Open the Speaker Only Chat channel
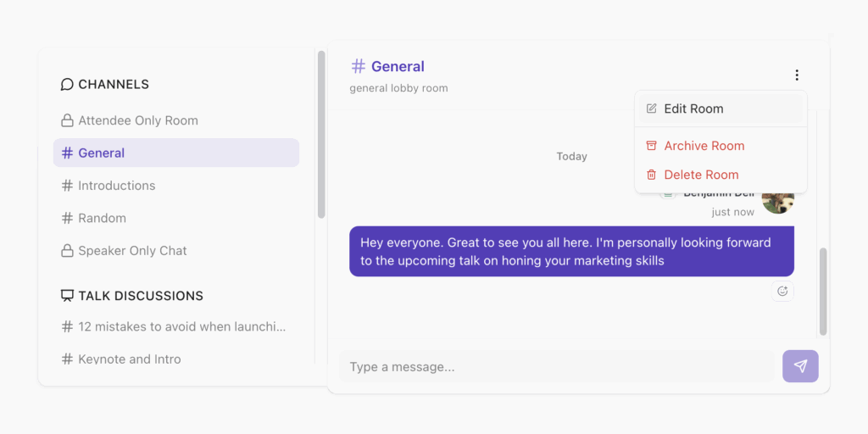 tap(132, 251)
